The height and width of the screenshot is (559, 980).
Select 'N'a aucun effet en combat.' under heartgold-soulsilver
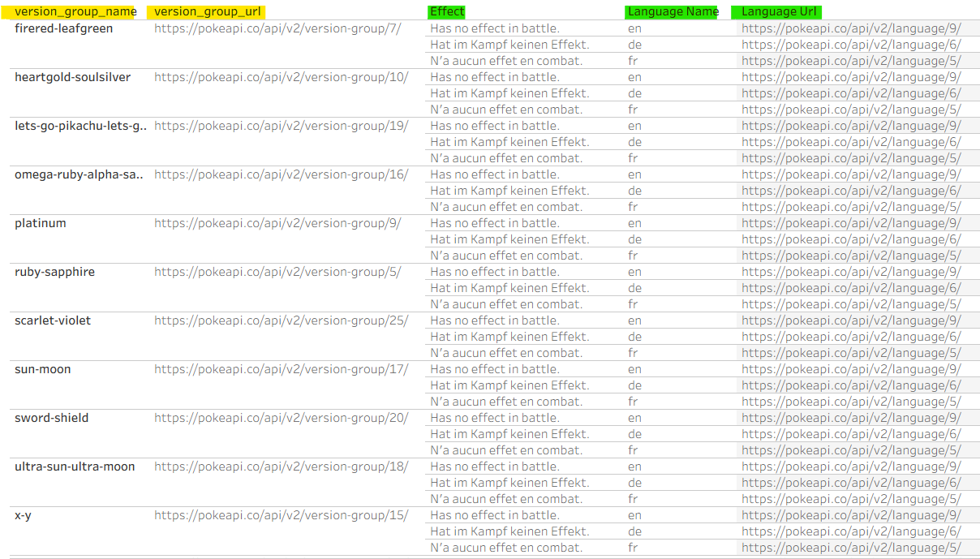pyautogui.click(x=506, y=110)
